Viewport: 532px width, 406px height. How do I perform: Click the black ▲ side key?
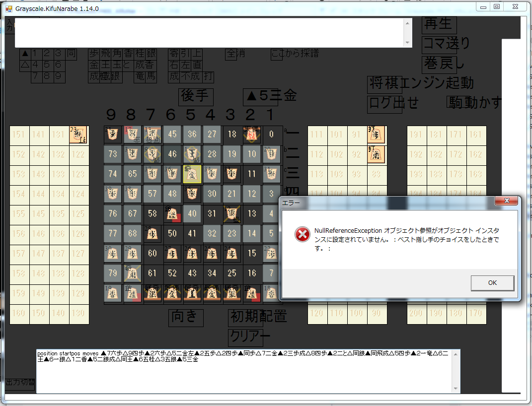click(x=25, y=54)
